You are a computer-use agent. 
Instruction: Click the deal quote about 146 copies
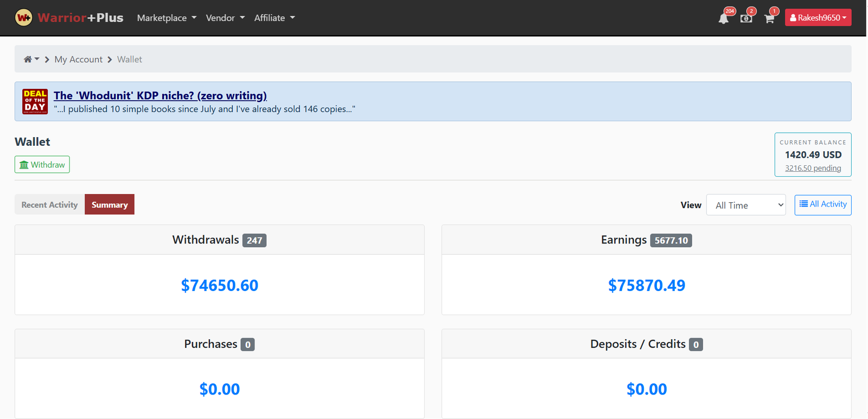[x=205, y=109]
